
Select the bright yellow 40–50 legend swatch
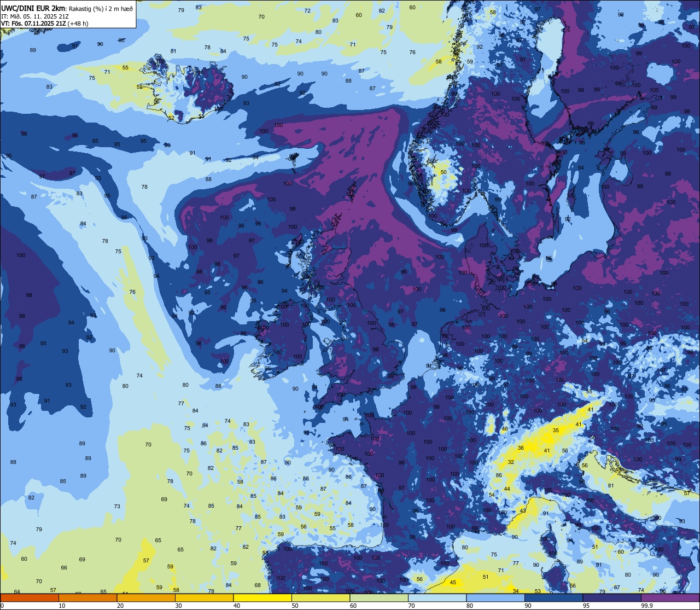point(262,598)
